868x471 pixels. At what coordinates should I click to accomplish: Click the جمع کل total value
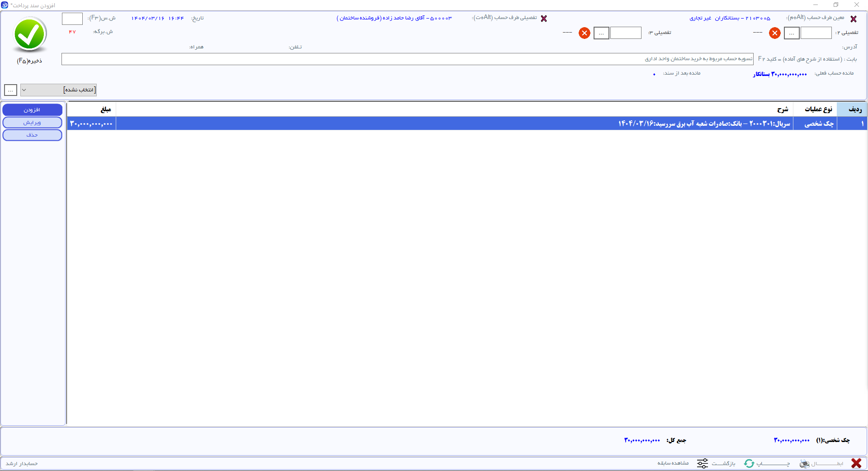click(642, 440)
